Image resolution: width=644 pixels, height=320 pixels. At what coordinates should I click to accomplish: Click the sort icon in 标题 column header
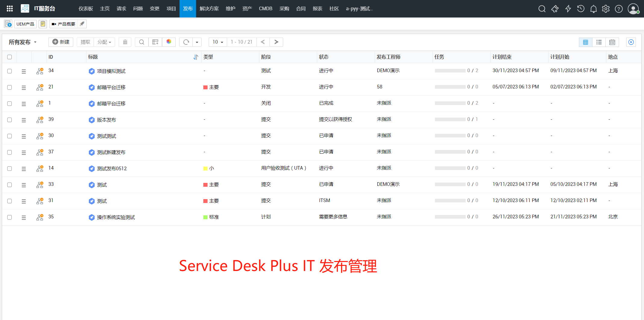(196, 57)
